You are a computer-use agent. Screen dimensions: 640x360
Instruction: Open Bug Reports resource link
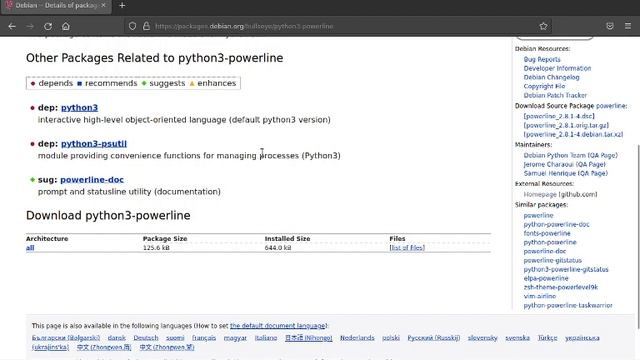(x=542, y=60)
